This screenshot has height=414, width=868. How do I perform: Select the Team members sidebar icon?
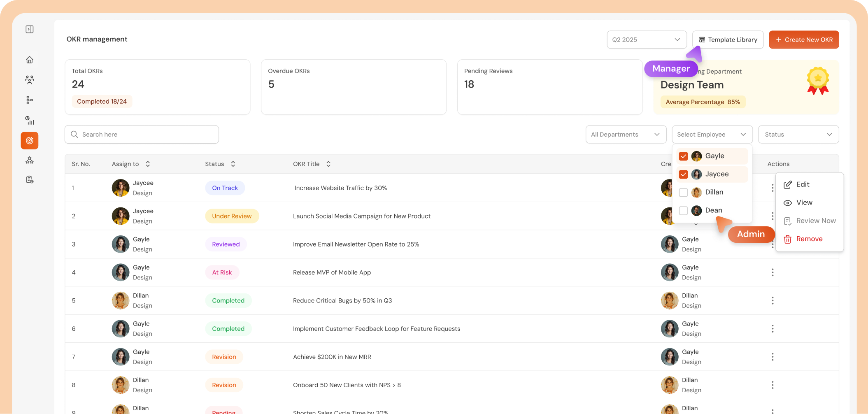pos(29,80)
